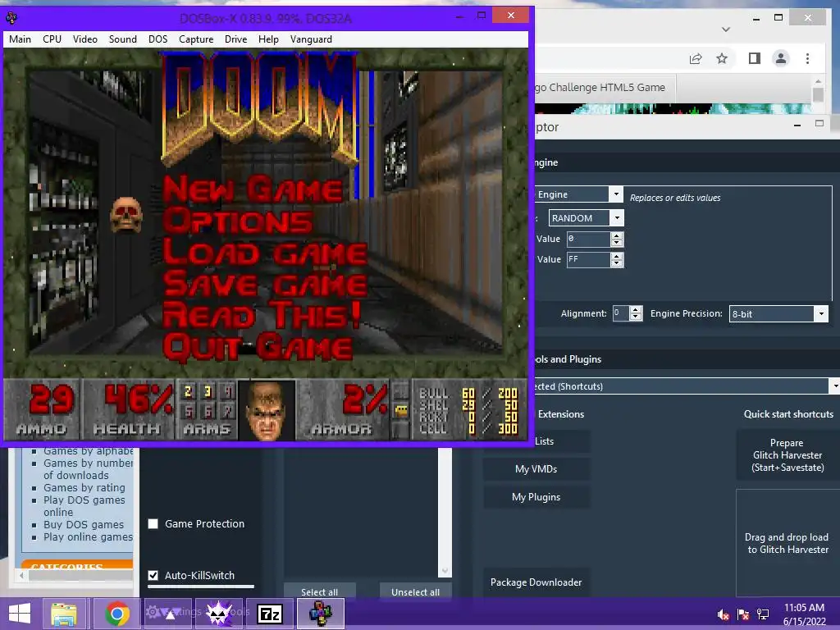Open the Engine Precision 8-bit dropdown
840x630 pixels.
[x=820, y=314]
